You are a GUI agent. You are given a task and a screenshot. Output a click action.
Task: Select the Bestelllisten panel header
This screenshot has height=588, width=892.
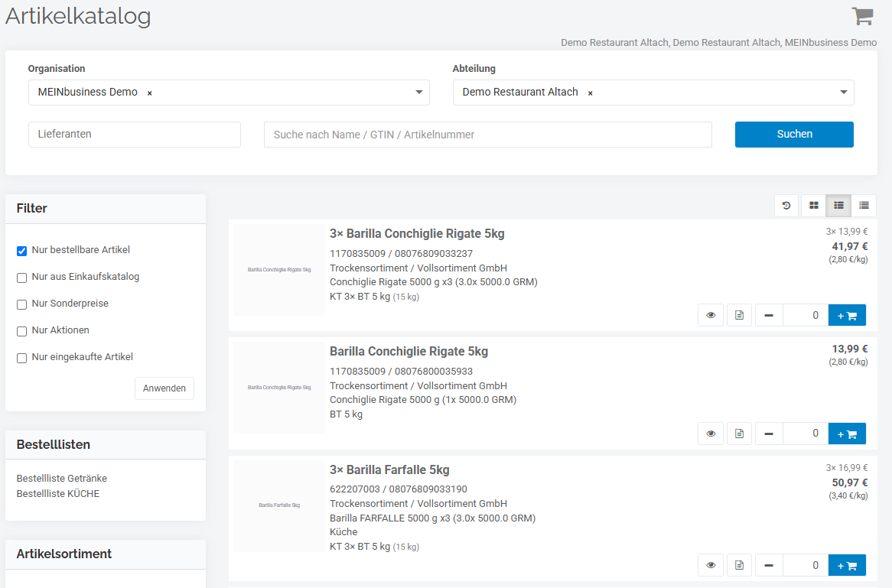(106, 445)
